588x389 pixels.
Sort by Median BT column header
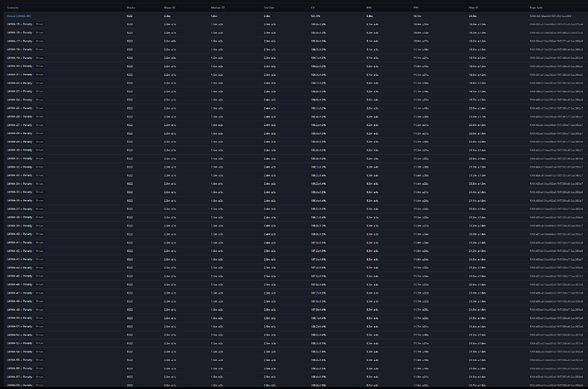(x=217, y=8)
